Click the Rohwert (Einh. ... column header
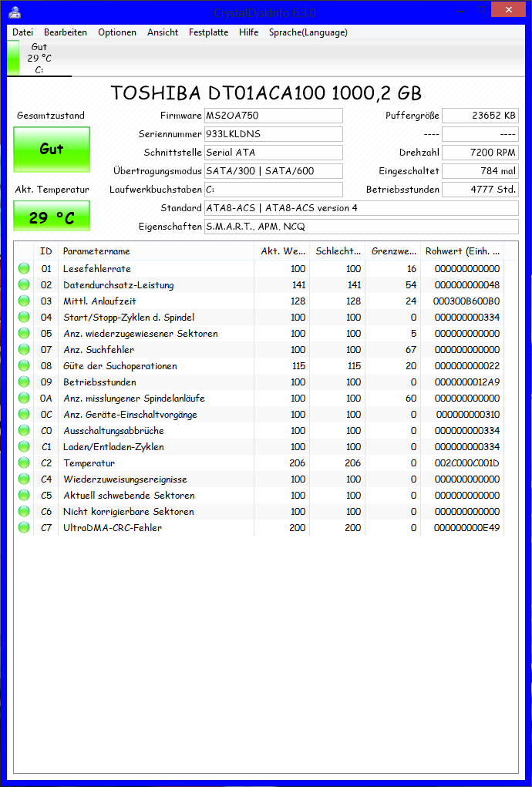This screenshot has width=532, height=787. (463, 251)
